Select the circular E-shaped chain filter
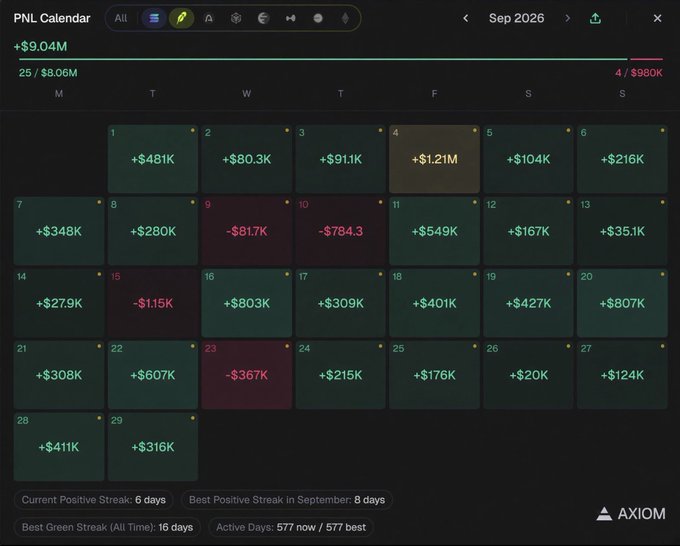680x546 pixels. 263,18
